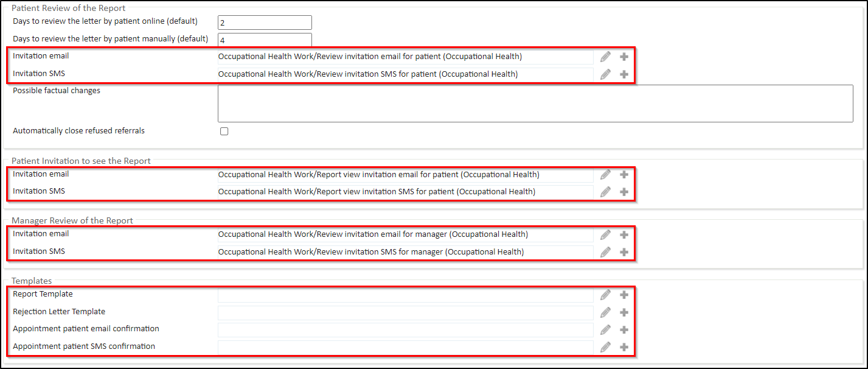Edit Patient Review invitation SMS pencil icon
This screenshot has width=868, height=369.
coord(605,74)
